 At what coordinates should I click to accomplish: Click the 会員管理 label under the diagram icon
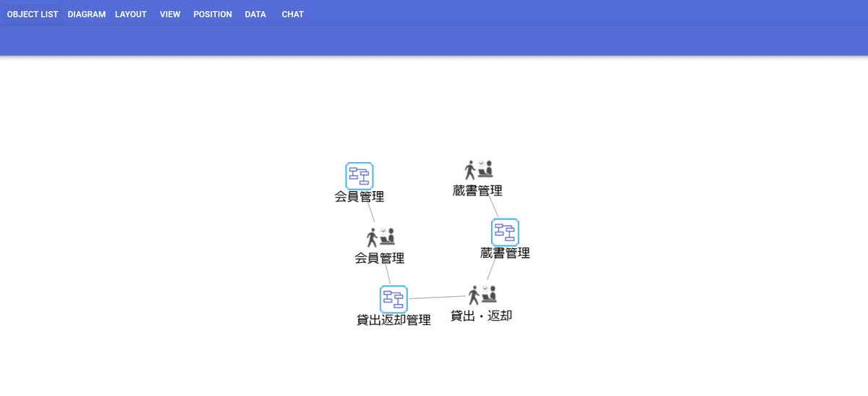[x=359, y=196]
